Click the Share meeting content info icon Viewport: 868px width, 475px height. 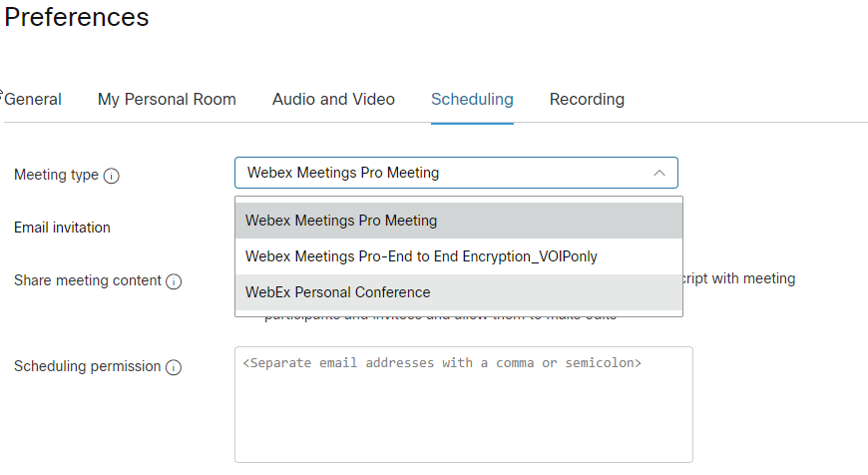pos(174,281)
